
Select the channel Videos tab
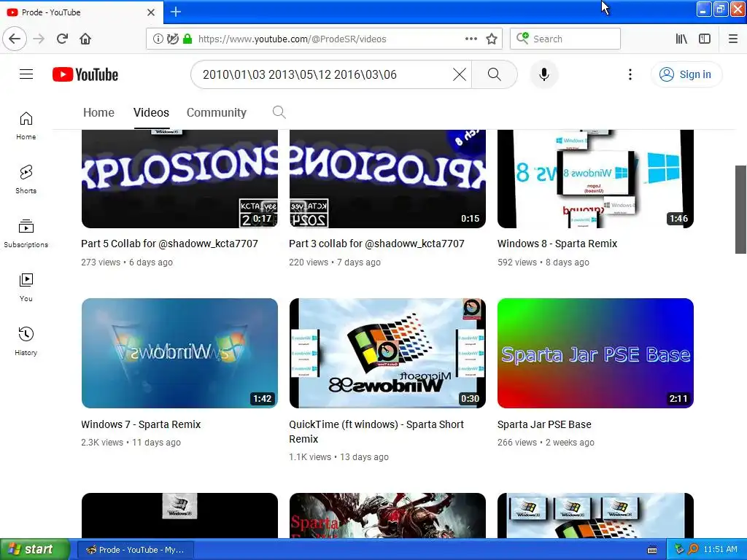pos(151,112)
